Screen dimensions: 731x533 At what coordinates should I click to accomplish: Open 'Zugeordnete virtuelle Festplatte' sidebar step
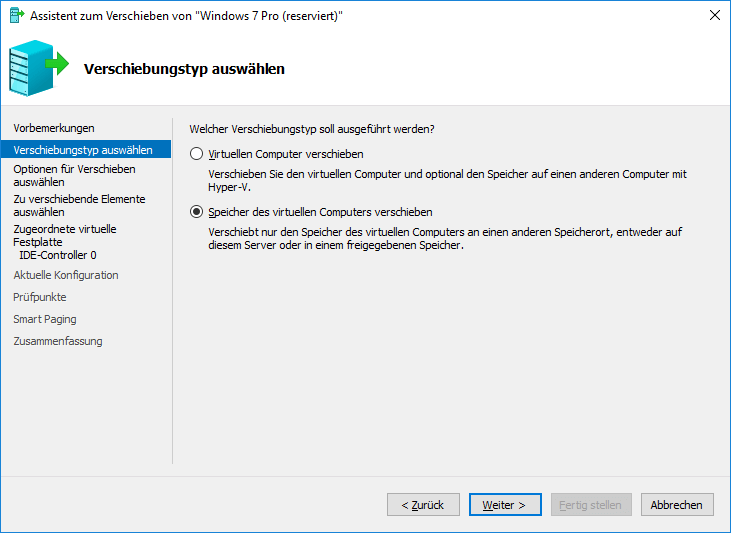coord(65,235)
